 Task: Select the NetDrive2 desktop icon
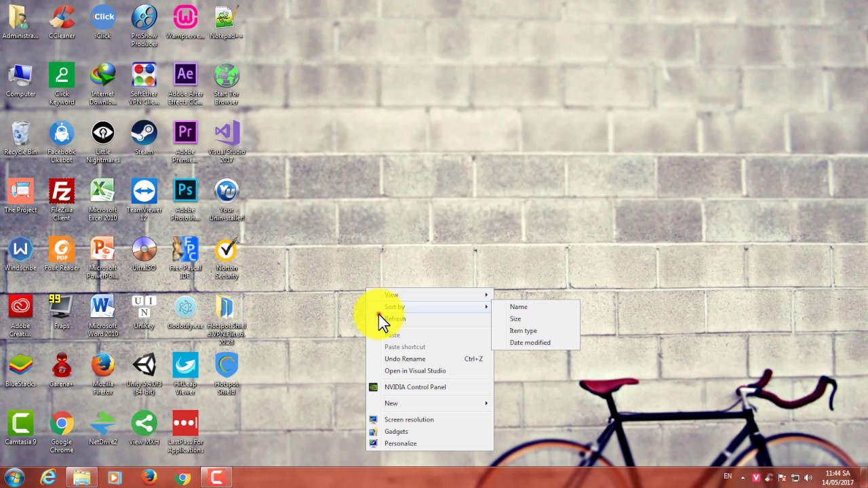click(x=103, y=428)
